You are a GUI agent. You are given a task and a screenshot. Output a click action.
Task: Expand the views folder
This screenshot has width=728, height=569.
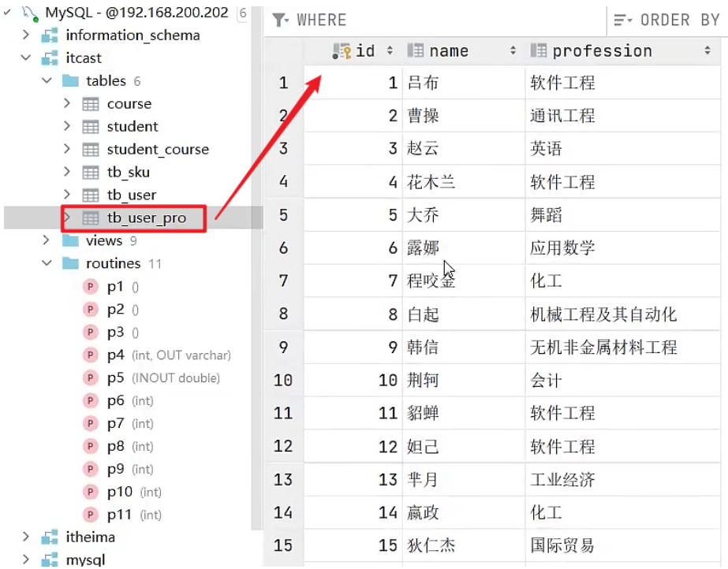click(x=46, y=240)
